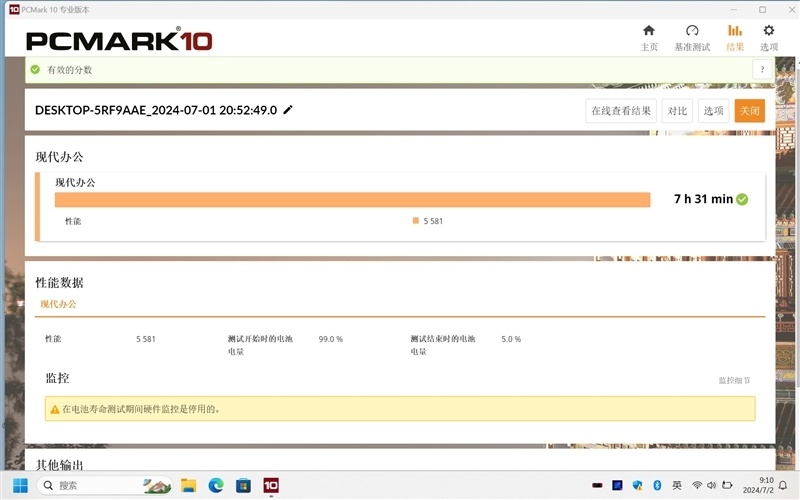Open the Windows Start menu
This screenshot has height=500, width=800.
pyautogui.click(x=20, y=485)
